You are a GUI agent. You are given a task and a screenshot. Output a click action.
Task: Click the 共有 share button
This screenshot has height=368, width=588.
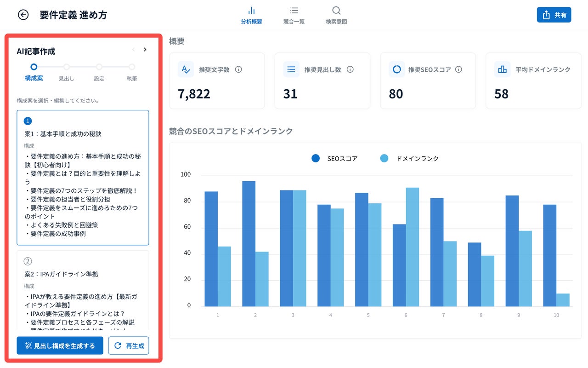point(554,15)
